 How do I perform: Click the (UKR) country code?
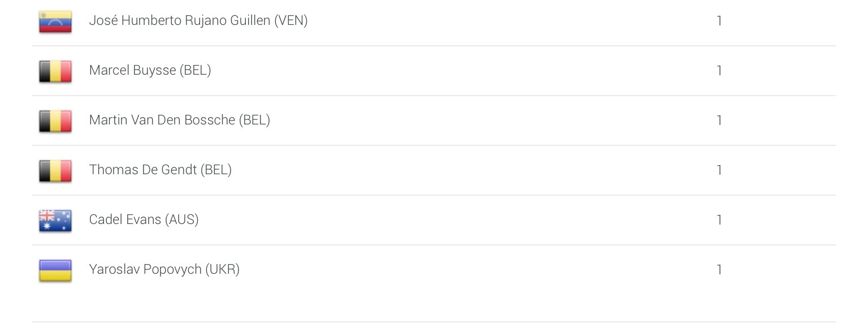(223, 270)
